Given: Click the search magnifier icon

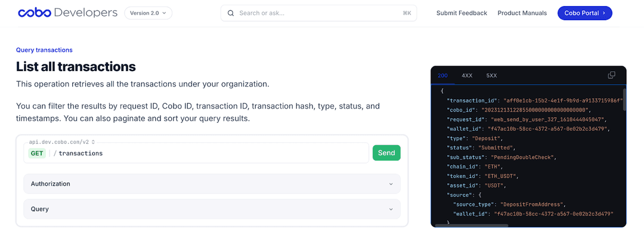Looking at the screenshot, I should coord(231,13).
